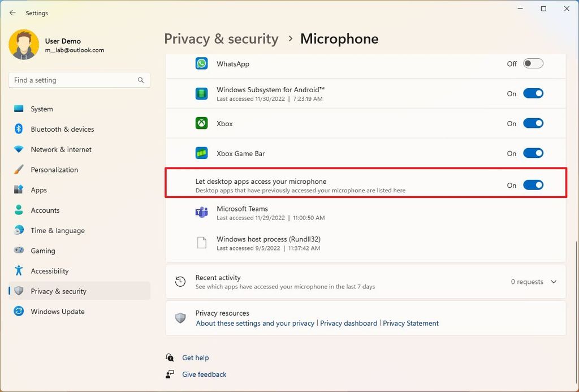The width and height of the screenshot is (579, 392).
Task: Select the Windows Subsystem for Android icon
Action: 201,93
